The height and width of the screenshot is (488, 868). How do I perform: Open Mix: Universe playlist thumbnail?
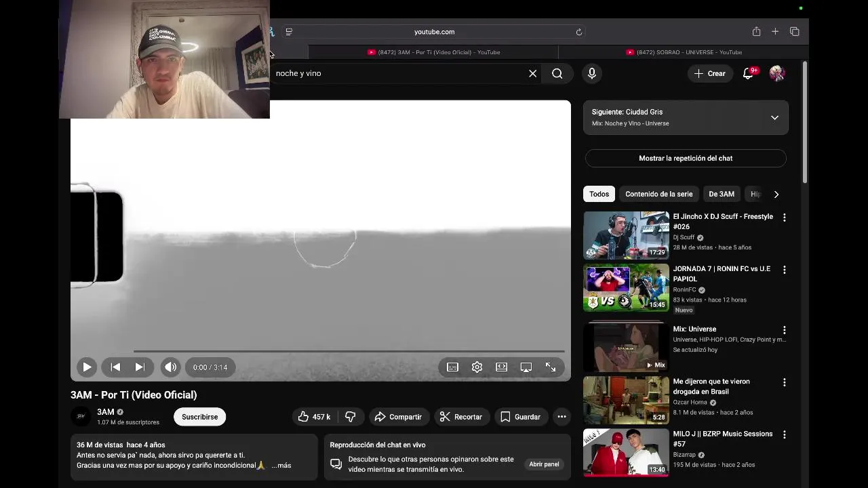(x=626, y=348)
